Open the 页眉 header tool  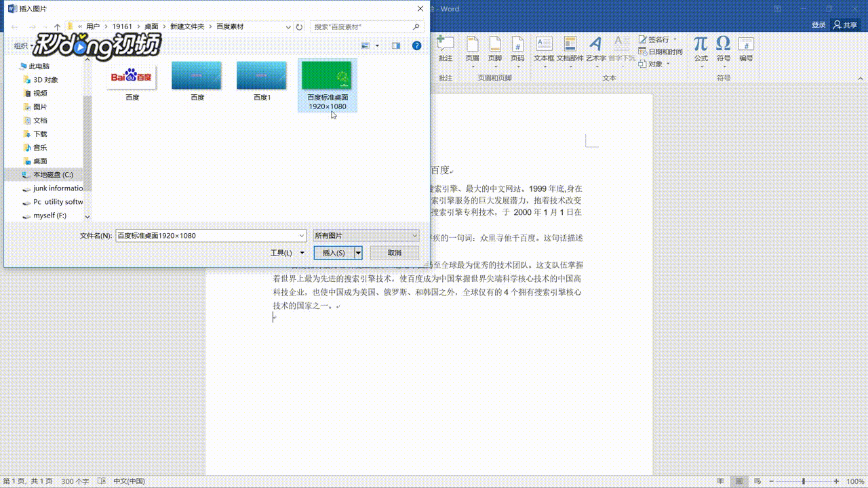(x=473, y=48)
